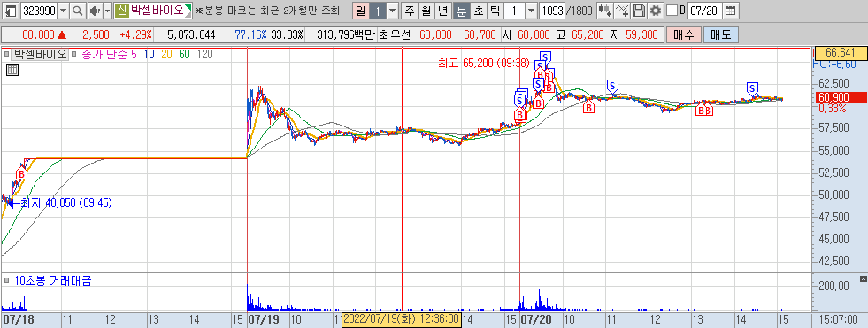Click the 2022/07/19(화) 12:36:00 crosshair label
Viewport: 868px width, 328px height.
(402, 319)
